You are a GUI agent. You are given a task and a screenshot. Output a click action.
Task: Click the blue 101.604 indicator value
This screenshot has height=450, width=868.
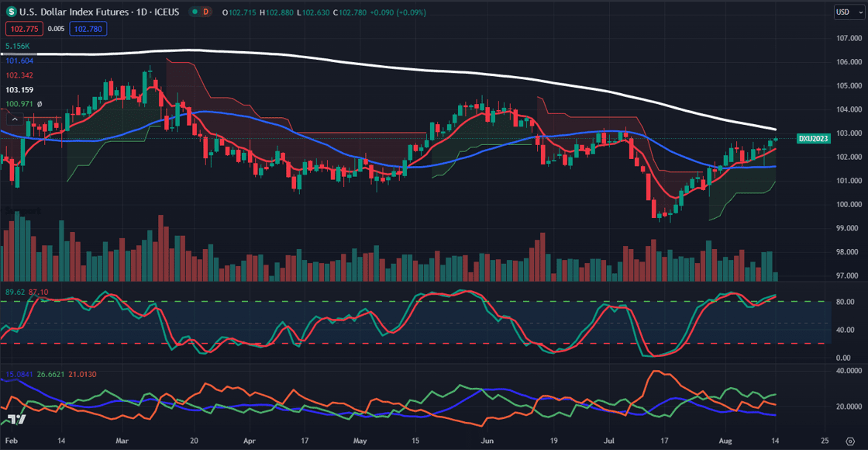pos(19,61)
